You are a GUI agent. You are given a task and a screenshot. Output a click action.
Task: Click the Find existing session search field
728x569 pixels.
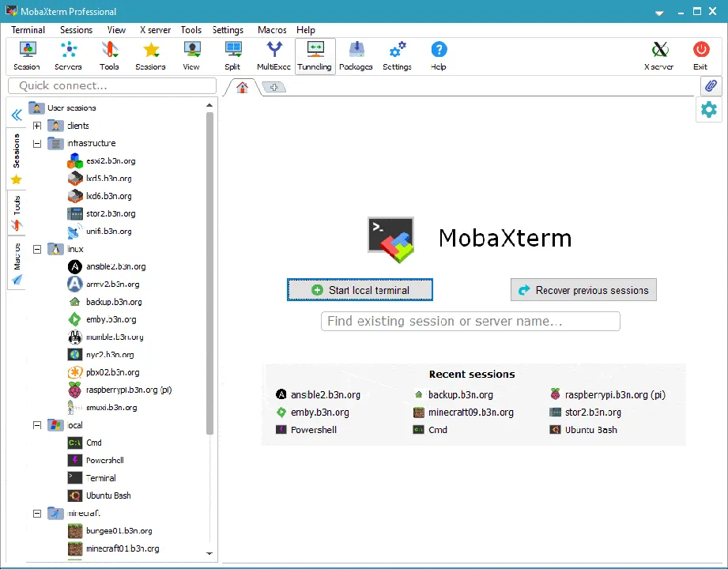[x=470, y=321]
